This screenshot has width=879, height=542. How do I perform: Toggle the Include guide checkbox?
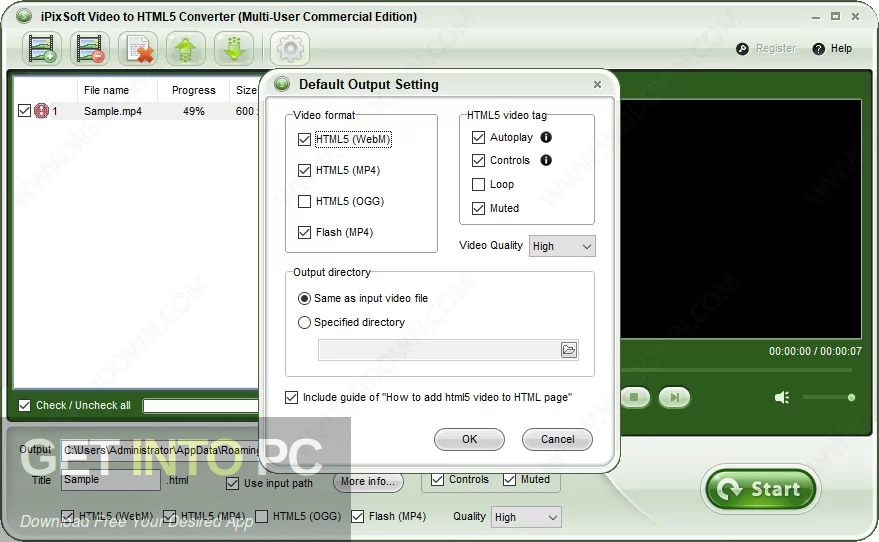point(292,397)
